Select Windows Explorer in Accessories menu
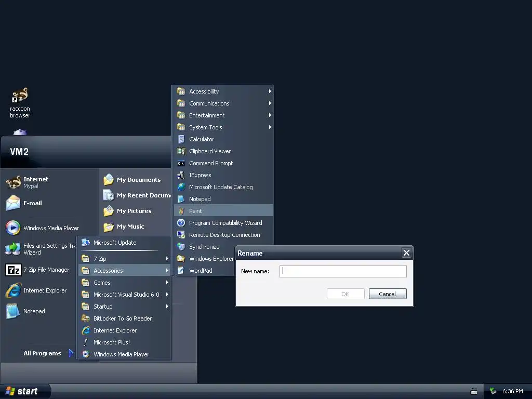532x399 pixels. [204, 259]
